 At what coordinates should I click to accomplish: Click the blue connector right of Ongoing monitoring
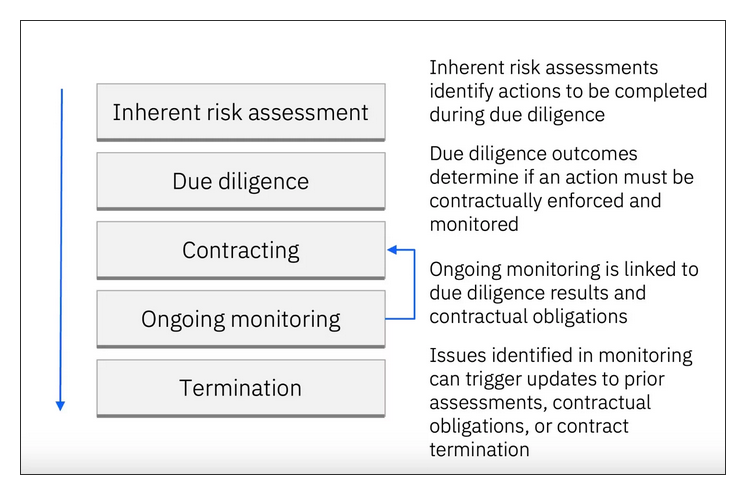[x=414, y=300]
